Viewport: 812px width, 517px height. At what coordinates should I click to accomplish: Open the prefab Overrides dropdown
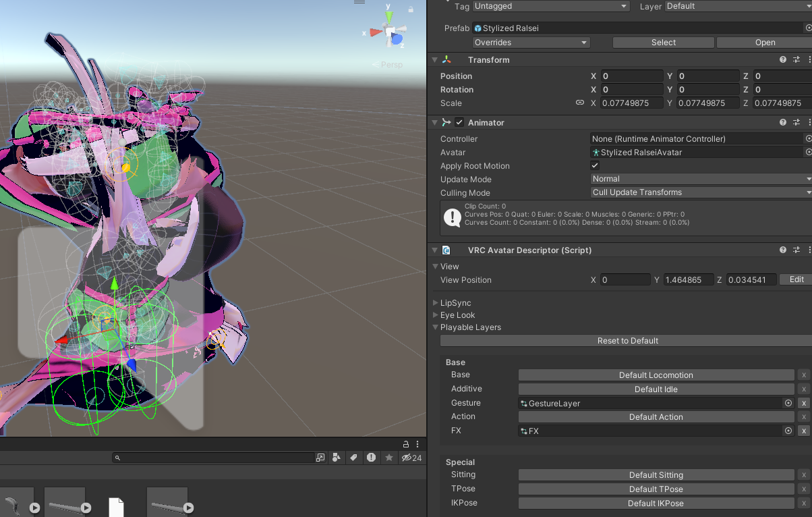click(x=531, y=43)
